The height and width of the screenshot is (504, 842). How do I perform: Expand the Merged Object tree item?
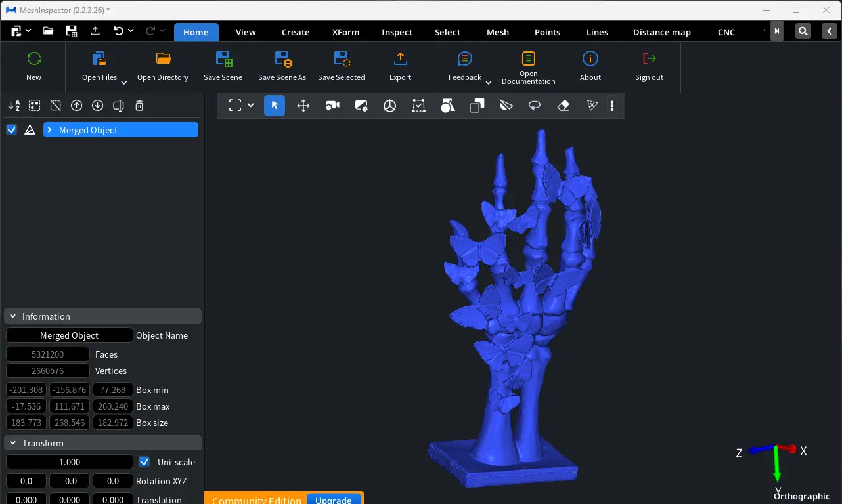click(50, 130)
